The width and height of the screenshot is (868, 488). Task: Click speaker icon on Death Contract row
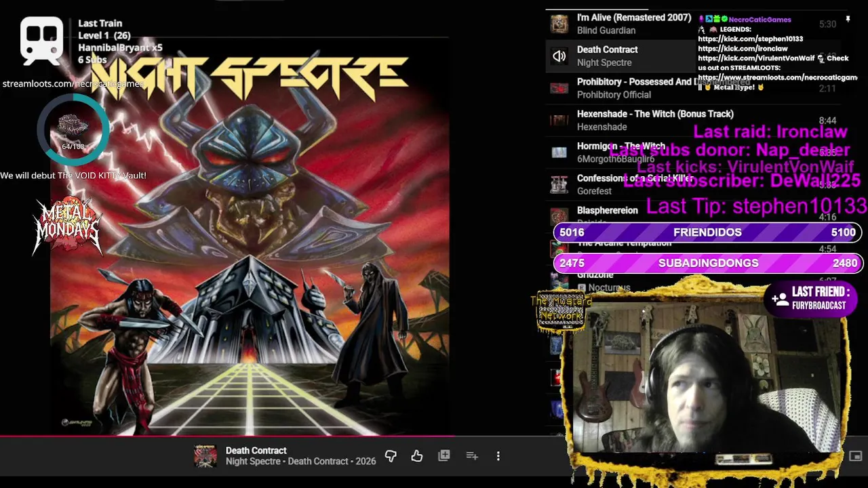point(559,56)
